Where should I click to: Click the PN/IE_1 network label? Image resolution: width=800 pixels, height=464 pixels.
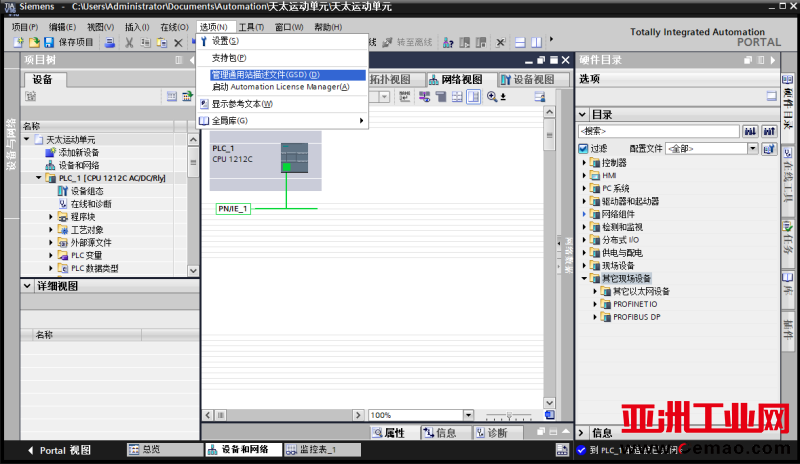pos(233,209)
